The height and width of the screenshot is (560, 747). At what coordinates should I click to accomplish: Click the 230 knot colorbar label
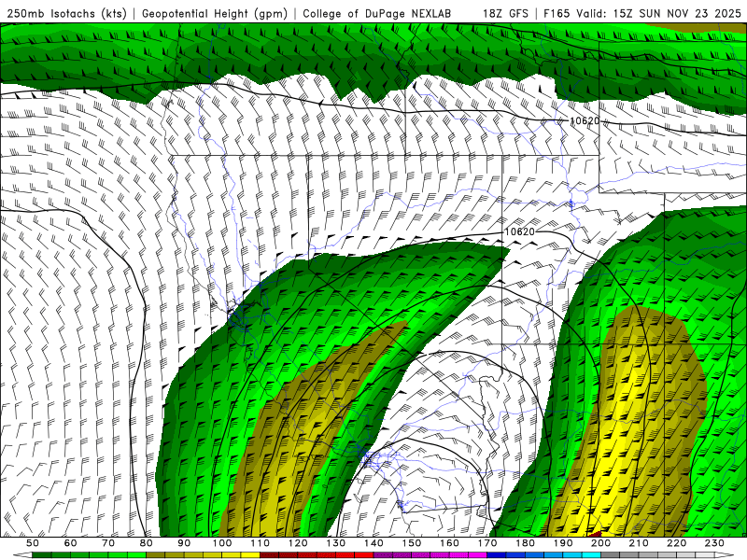[x=715, y=543]
